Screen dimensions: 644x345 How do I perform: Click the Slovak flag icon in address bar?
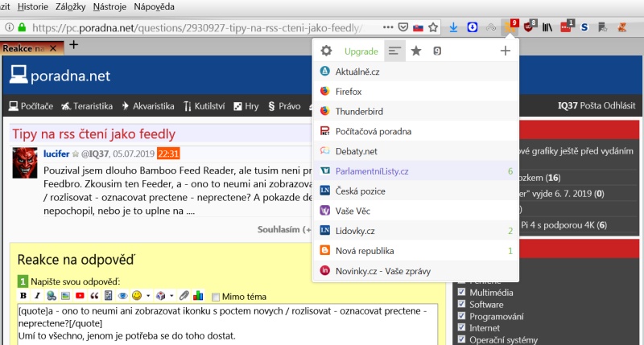pyautogui.click(x=418, y=27)
